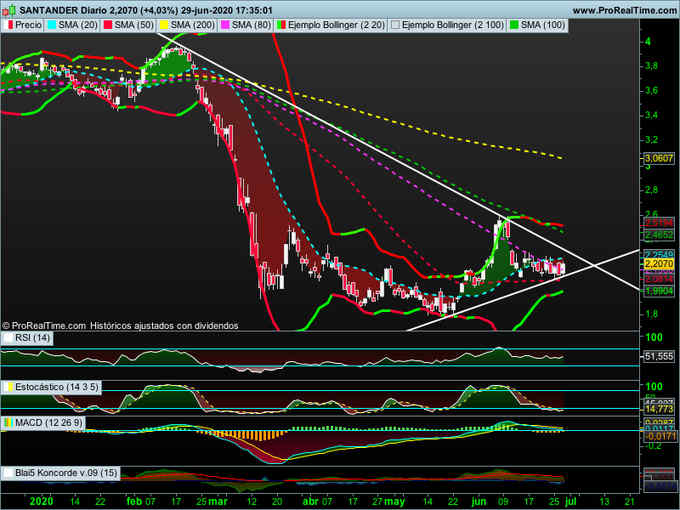This screenshot has height=510, width=680.
Task: Click the 3,8 price axis label
Action: (x=651, y=66)
